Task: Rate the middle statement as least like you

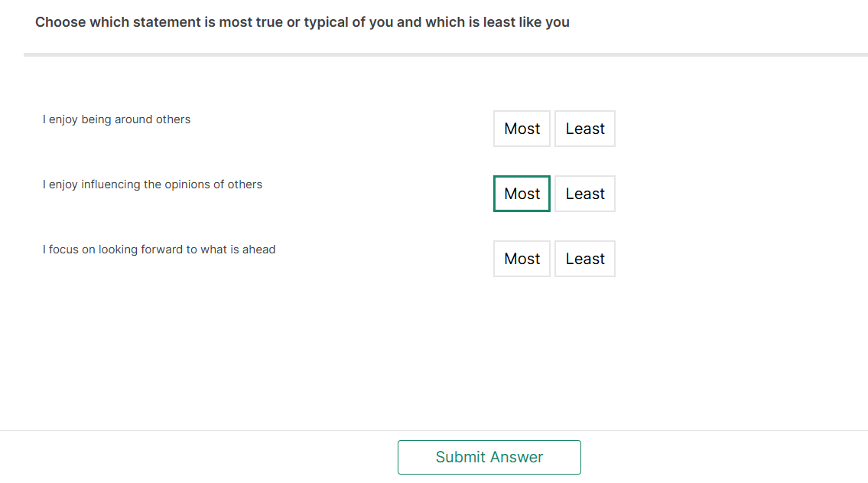Action: (x=585, y=194)
